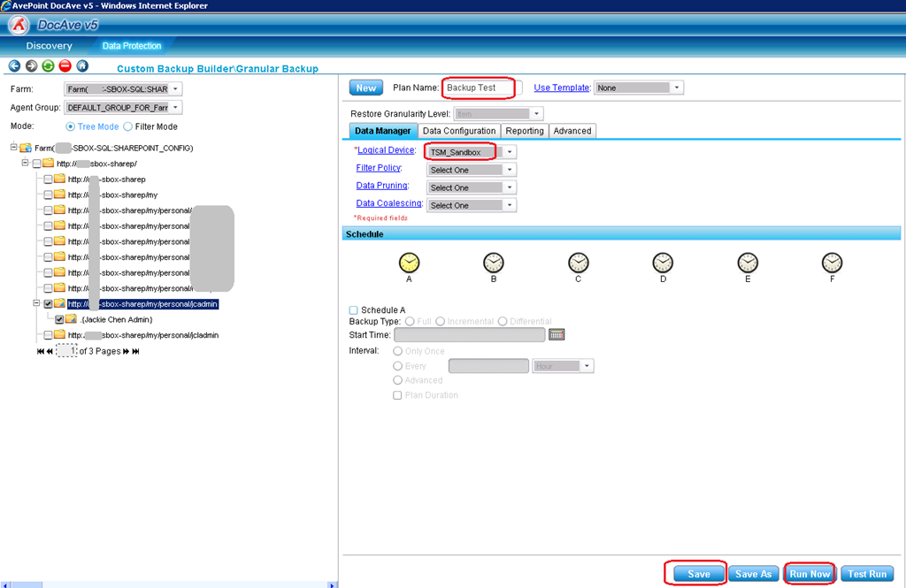Viewport: 906px width, 588px height.
Task: Select schedule clock A
Action: pos(409,263)
